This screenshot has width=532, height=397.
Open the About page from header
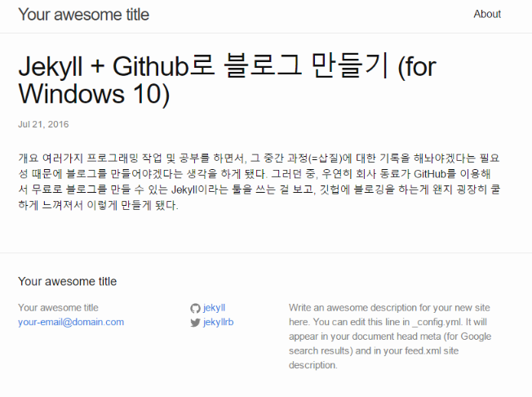(x=487, y=14)
